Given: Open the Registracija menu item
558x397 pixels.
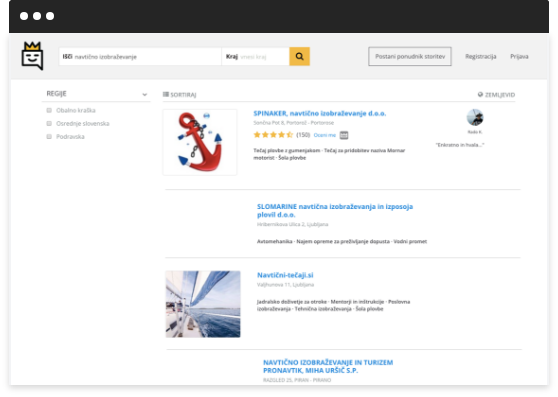Looking at the screenshot, I should tap(480, 56).
